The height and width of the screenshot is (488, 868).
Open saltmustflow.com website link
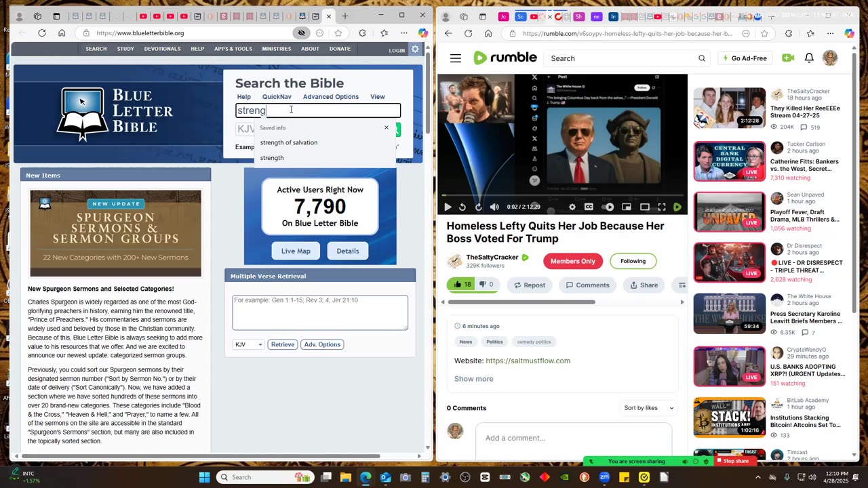click(528, 361)
